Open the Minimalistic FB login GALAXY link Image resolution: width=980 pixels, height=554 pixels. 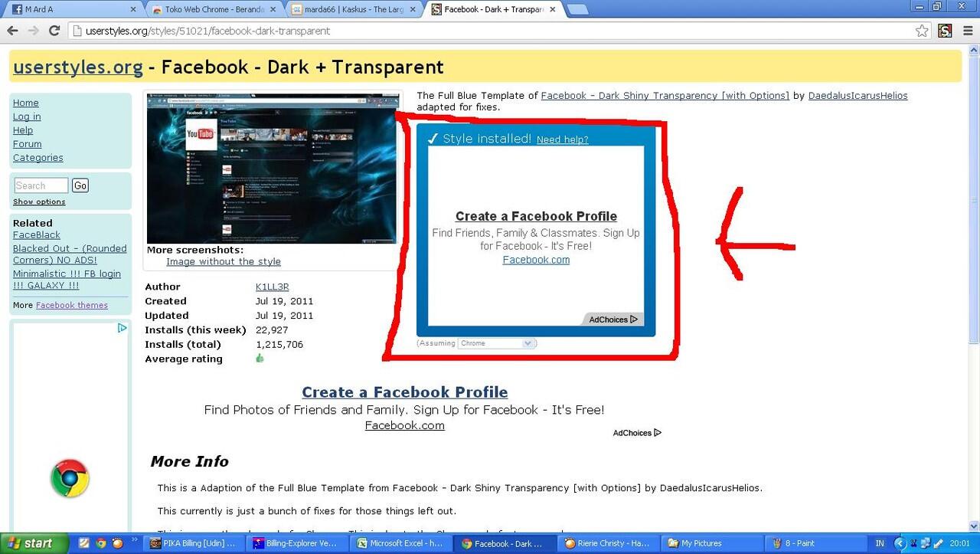coord(67,280)
